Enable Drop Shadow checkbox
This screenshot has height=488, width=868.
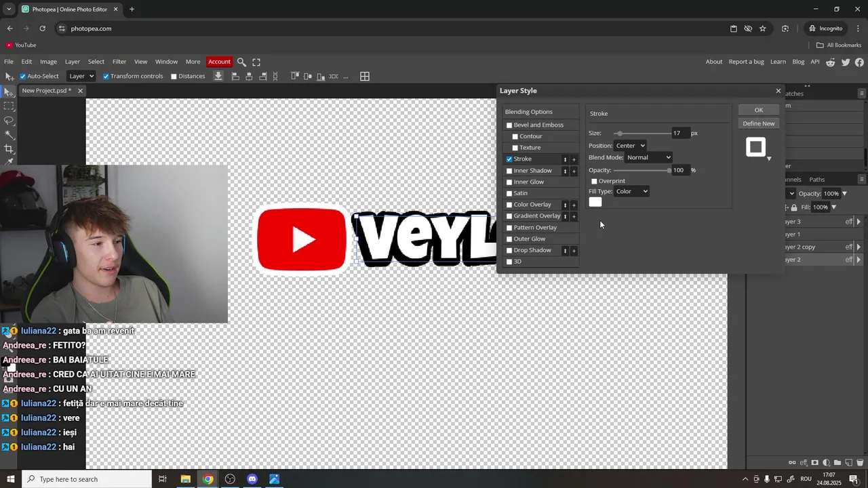(x=509, y=251)
